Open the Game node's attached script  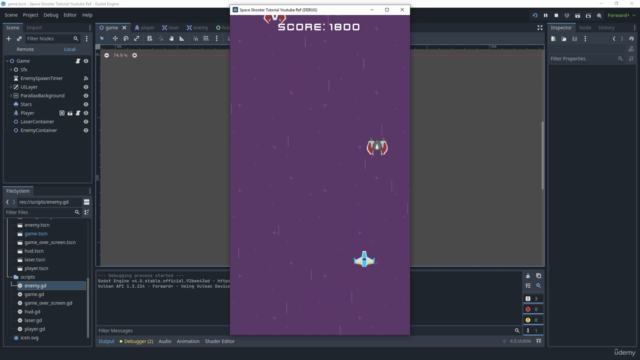78,61
